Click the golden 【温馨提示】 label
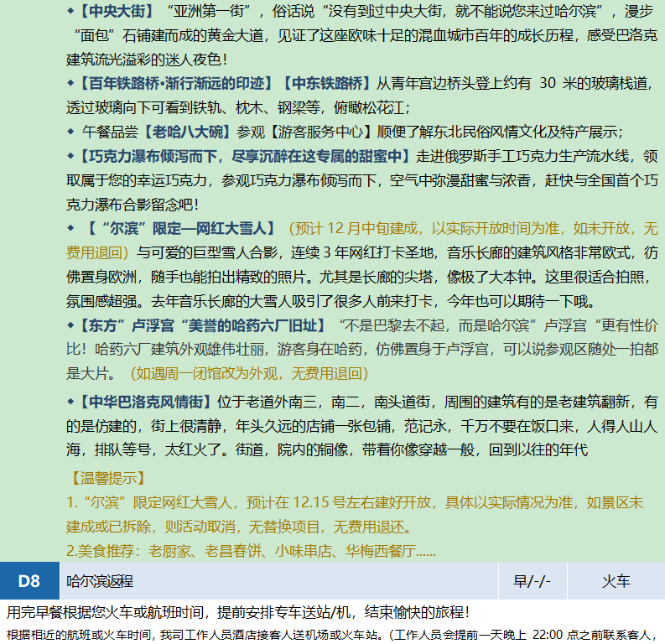The image size is (665, 644). coord(108,478)
